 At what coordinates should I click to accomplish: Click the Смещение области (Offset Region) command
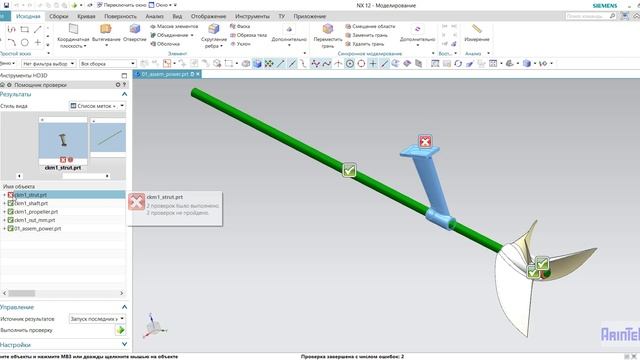[370, 26]
